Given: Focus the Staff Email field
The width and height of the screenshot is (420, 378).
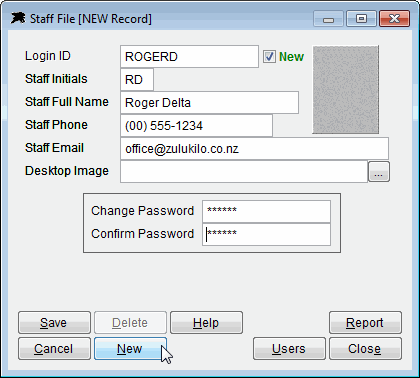Looking at the screenshot, I should pyautogui.click(x=254, y=149).
